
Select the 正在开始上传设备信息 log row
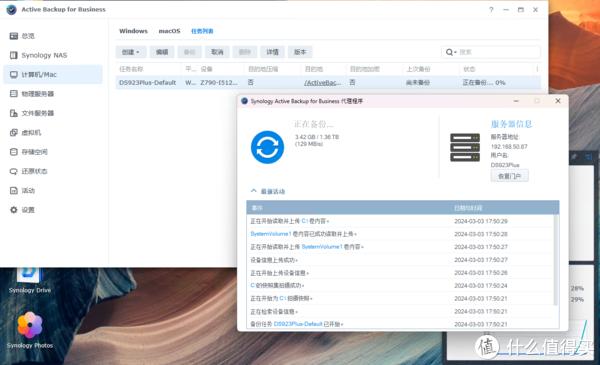[x=400, y=273]
